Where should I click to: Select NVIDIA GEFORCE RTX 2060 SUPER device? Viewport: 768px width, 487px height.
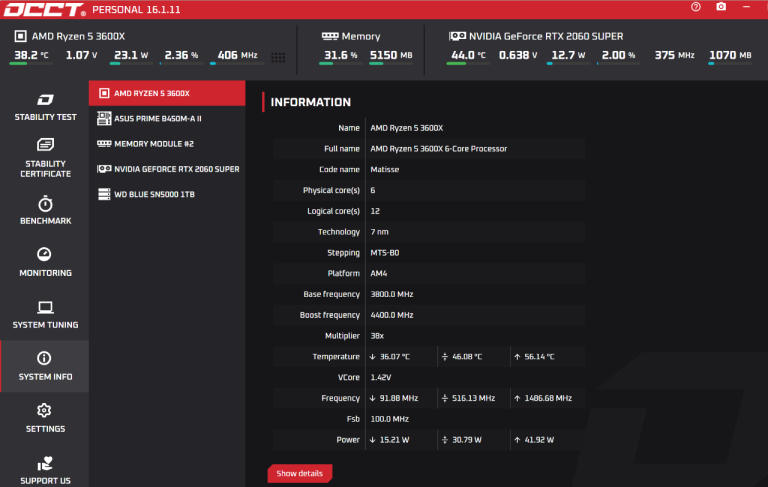click(x=167, y=169)
